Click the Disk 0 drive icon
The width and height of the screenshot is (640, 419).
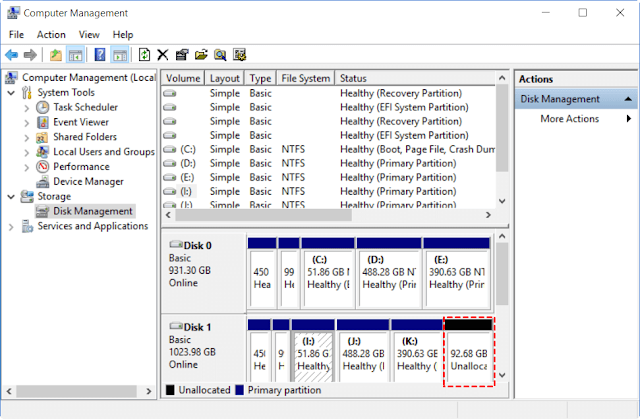tap(176, 244)
